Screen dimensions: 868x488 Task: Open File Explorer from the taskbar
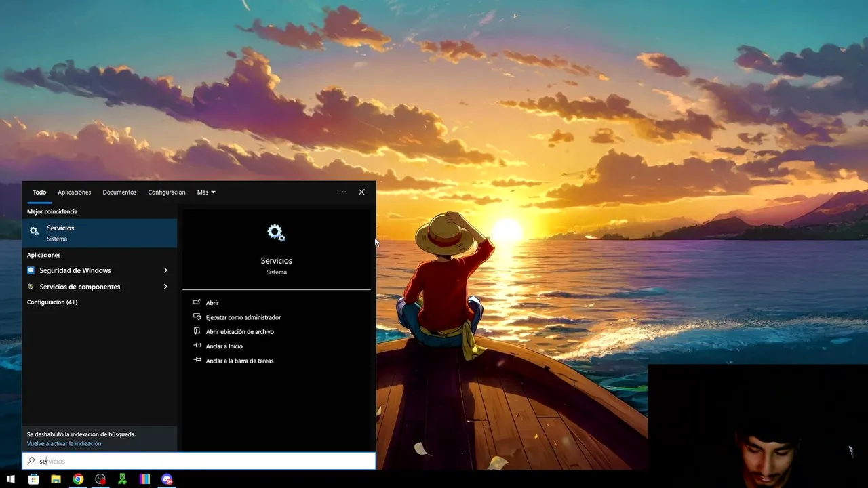coord(56,479)
